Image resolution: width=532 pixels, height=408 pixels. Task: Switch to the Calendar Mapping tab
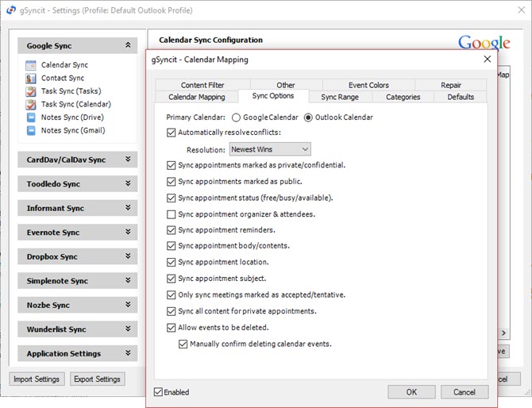[x=197, y=97]
